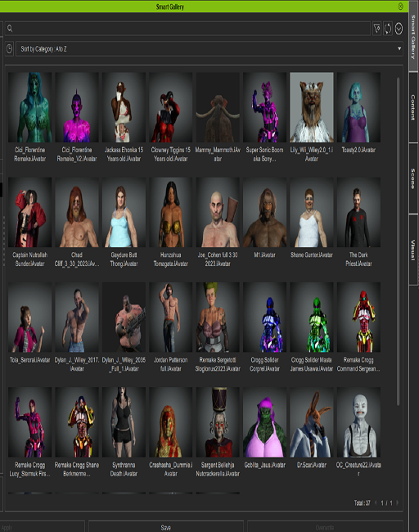
Task: Click the recent history clock icon
Action: pos(9,49)
